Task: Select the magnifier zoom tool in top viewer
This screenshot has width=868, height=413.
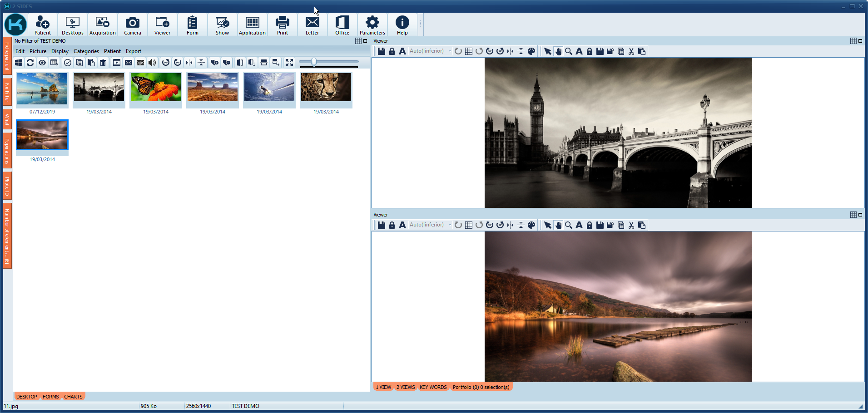Action: pos(568,51)
